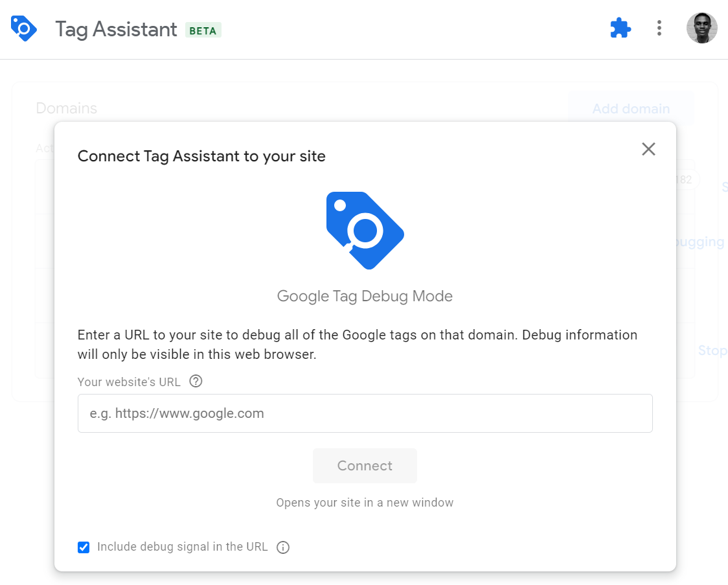The height and width of the screenshot is (585, 728).
Task: Open the account menu from the avatar
Action: tap(702, 28)
